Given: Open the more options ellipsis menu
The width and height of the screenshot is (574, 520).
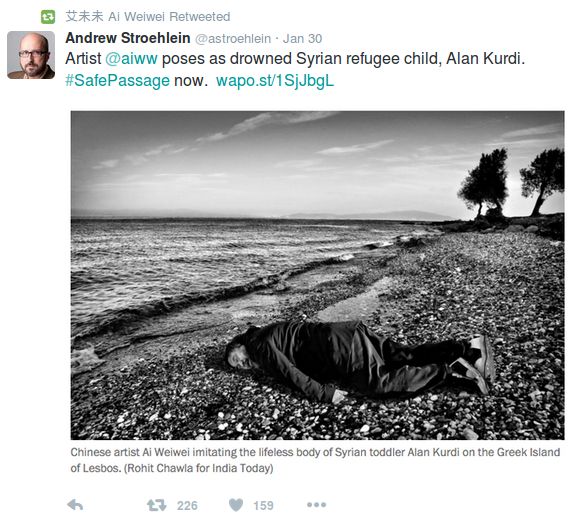Looking at the screenshot, I should (317, 505).
